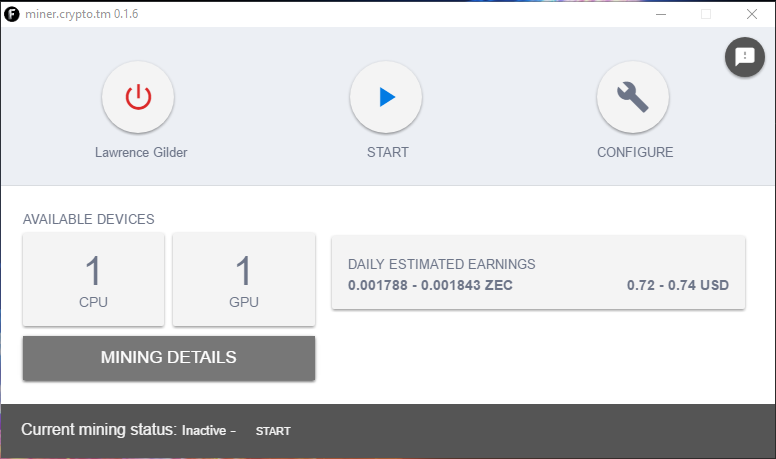Close the miner.crypto.tm window
The height and width of the screenshot is (459, 776).
(x=752, y=14)
